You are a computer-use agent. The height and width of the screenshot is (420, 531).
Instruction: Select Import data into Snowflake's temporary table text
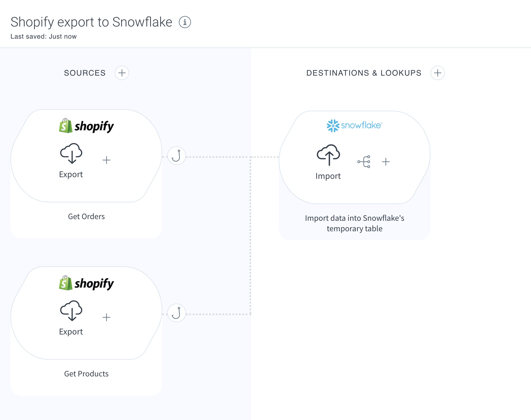[355, 223]
